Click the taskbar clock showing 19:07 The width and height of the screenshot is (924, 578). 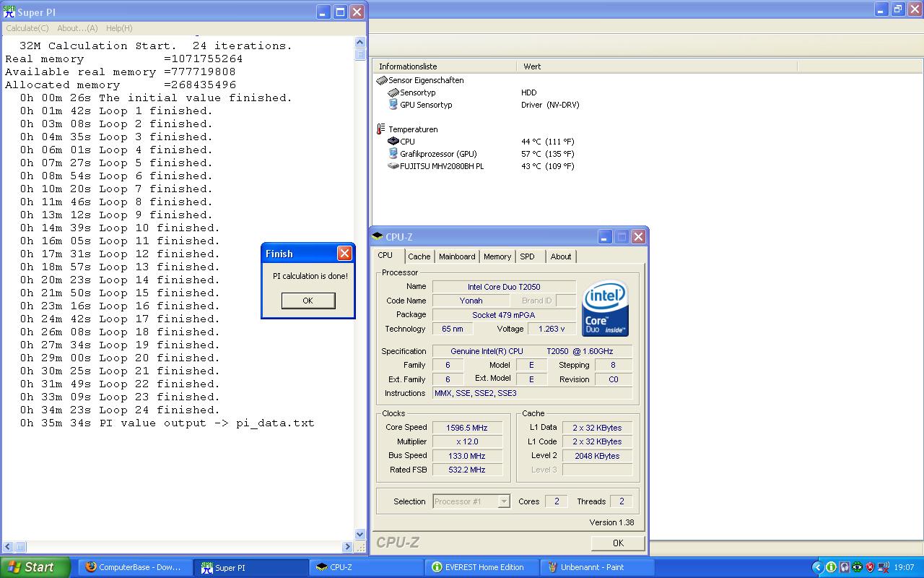pyautogui.click(x=904, y=568)
